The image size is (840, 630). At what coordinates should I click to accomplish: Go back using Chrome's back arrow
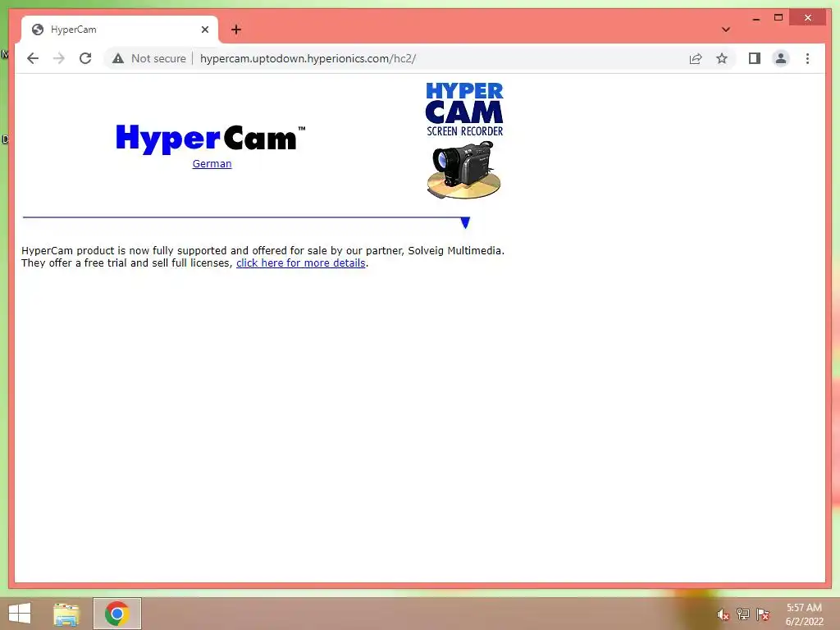click(33, 58)
